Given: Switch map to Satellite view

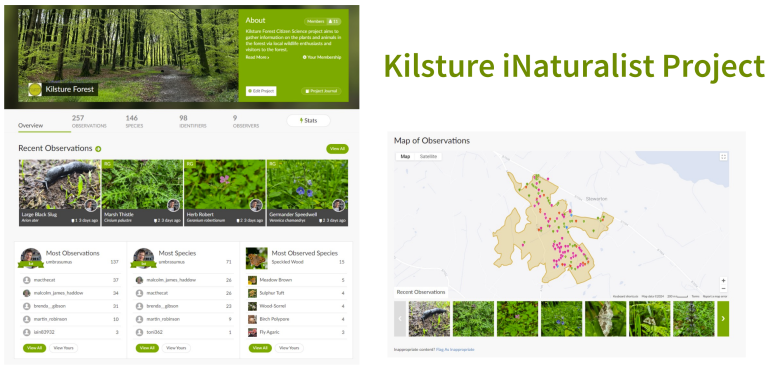Looking at the screenshot, I should pyautogui.click(x=428, y=156).
